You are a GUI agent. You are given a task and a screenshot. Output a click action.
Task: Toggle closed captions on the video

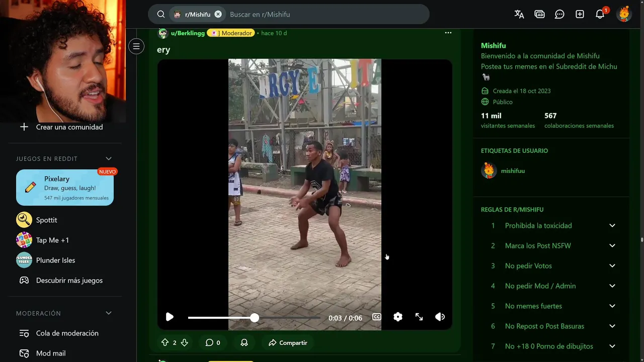point(376,317)
